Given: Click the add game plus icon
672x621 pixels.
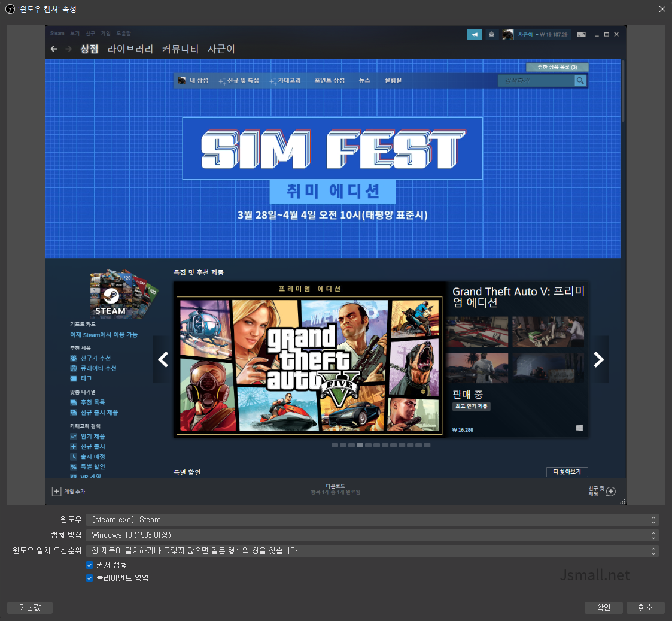Looking at the screenshot, I should (57, 492).
